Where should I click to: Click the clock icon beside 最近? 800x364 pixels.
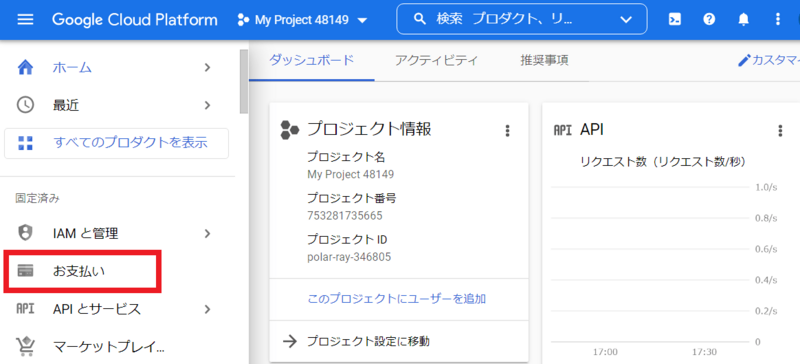coord(25,105)
